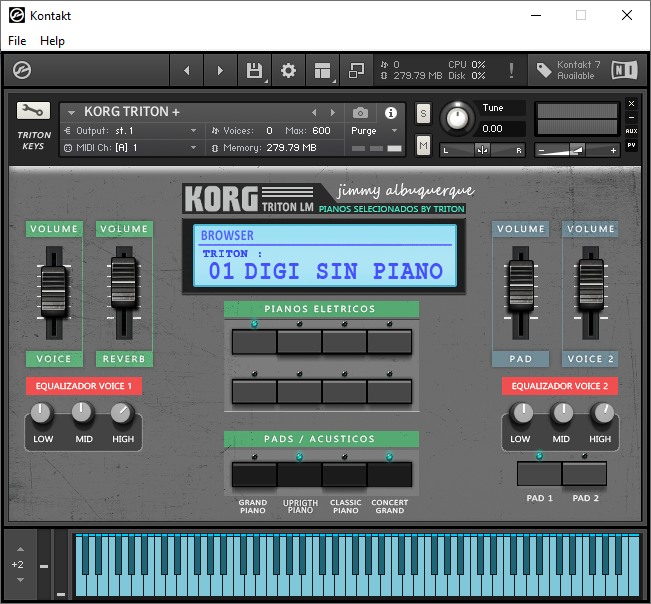Shift keyboard octave up arrow
Screen dimensions: 651x604
(x=20, y=549)
